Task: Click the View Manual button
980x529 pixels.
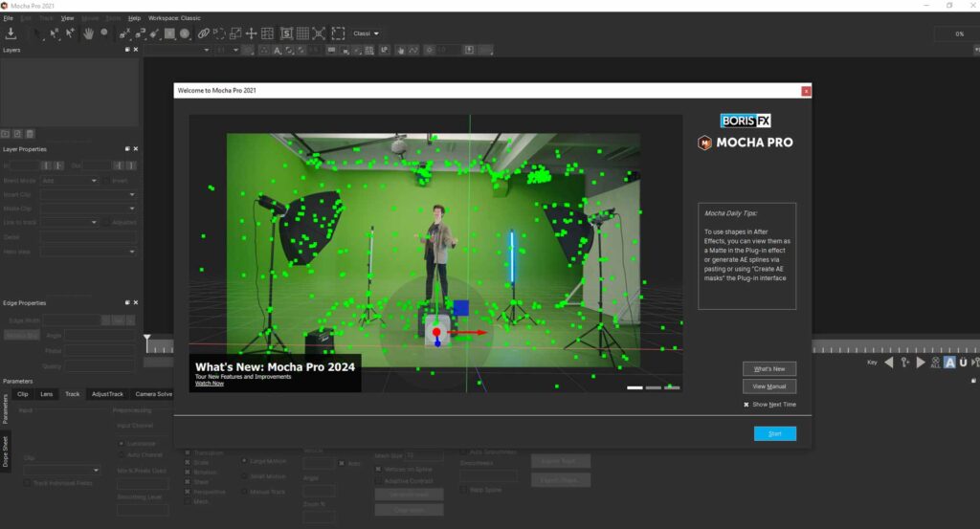Action: point(769,386)
